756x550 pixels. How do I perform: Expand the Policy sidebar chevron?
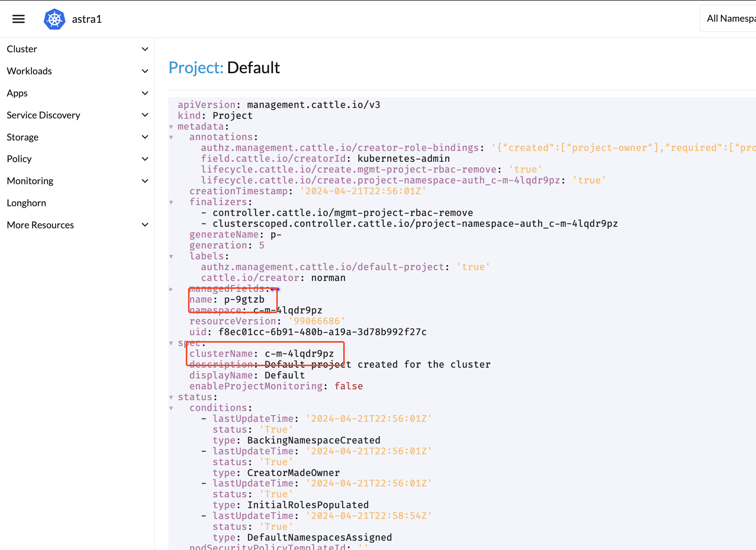(145, 159)
